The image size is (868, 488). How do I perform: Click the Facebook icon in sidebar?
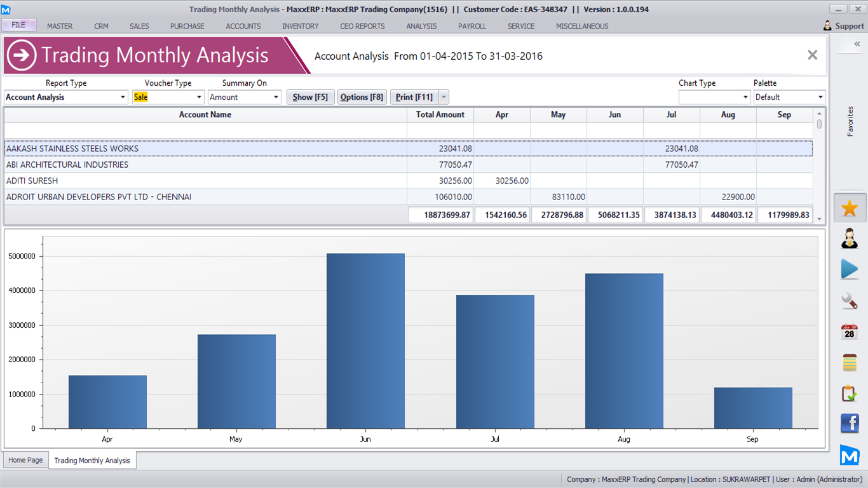click(x=850, y=423)
